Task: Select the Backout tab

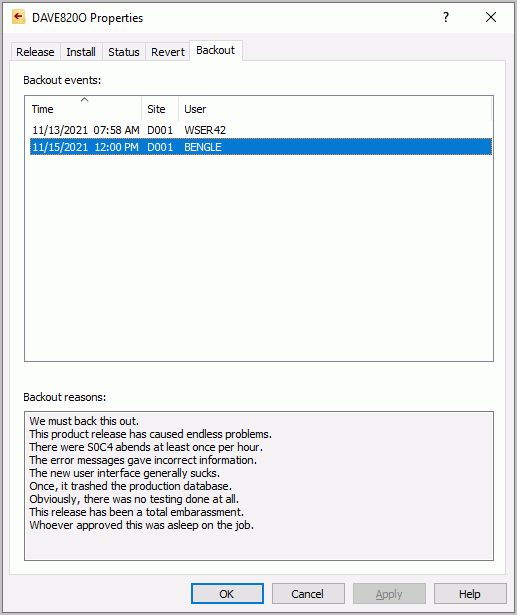Action: click(216, 51)
